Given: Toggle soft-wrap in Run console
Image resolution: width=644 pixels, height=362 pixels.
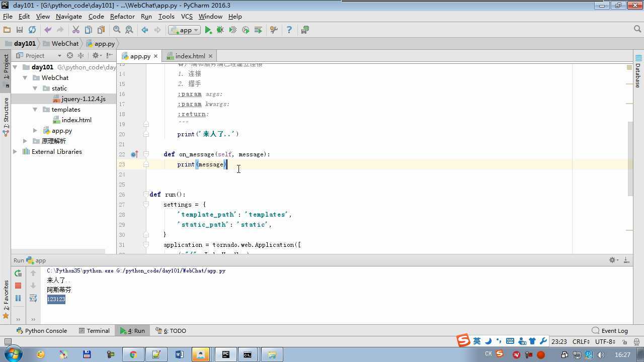Looking at the screenshot, I should (x=33, y=298).
